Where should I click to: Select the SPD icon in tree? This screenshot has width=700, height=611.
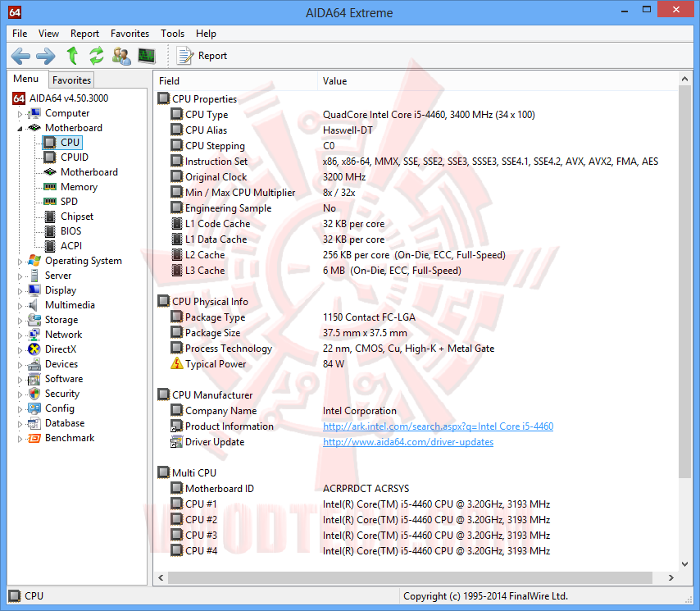pyautogui.click(x=49, y=202)
